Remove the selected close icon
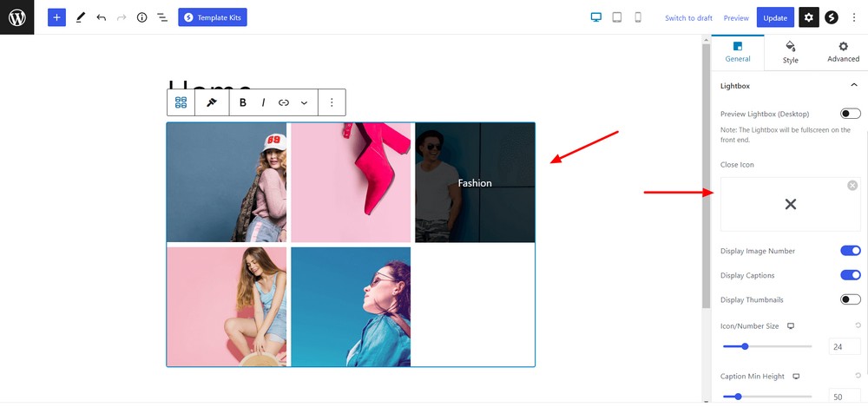 click(x=852, y=185)
